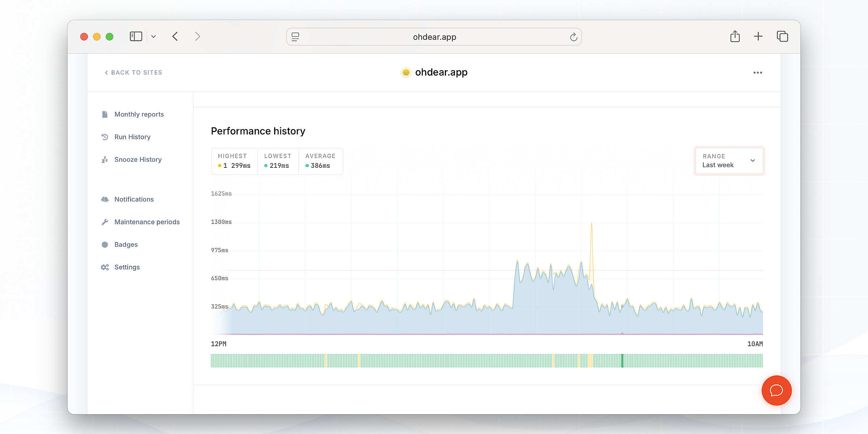868x434 pixels.
Task: Open sidebar options dropdown arrow
Action: 153,37
